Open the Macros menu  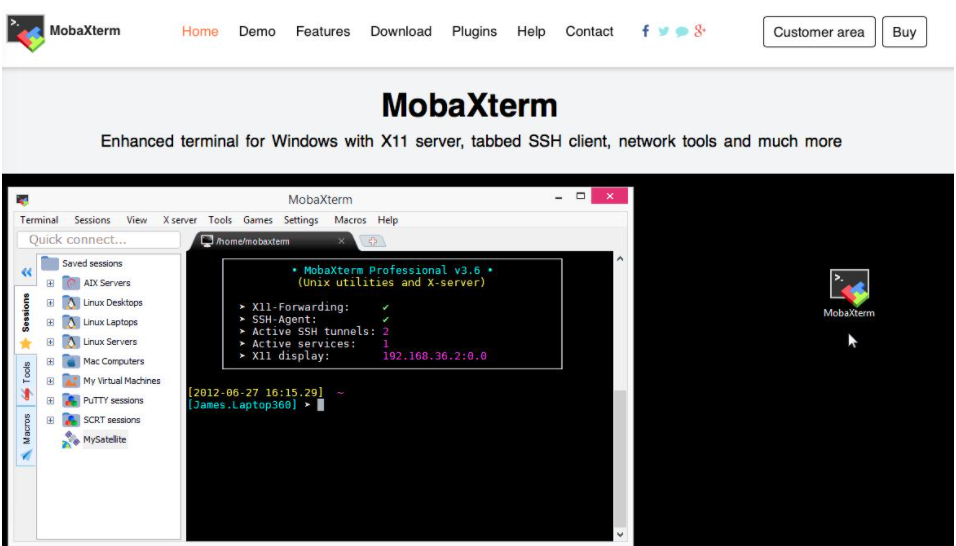tap(350, 220)
